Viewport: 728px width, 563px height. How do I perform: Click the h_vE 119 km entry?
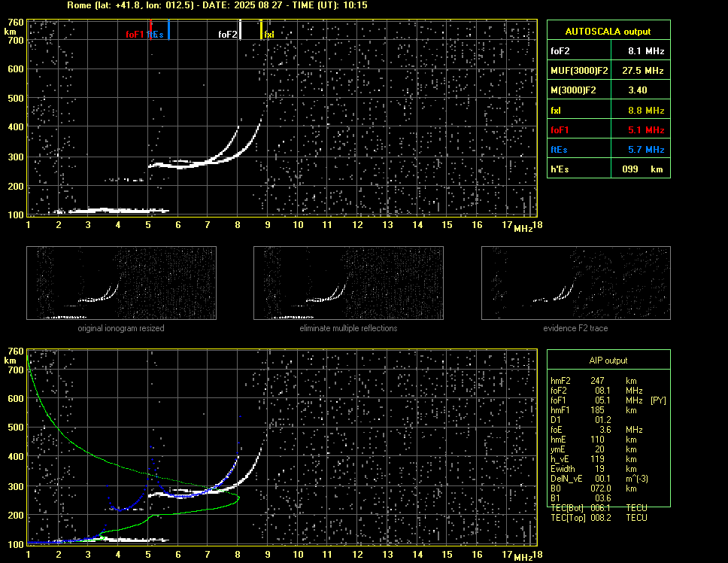click(594, 459)
